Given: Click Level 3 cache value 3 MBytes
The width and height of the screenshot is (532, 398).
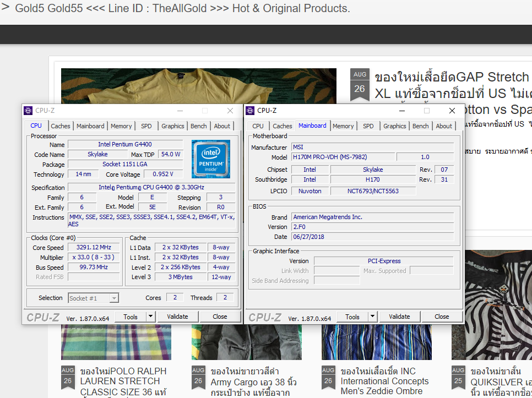Looking at the screenshot, I should point(181,277).
